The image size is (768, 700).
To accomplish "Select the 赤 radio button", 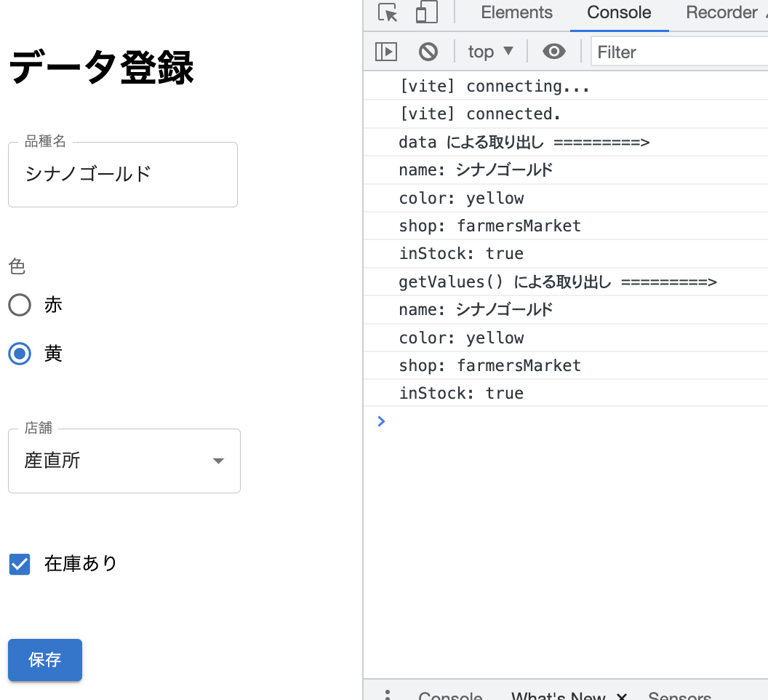I will 20,305.
